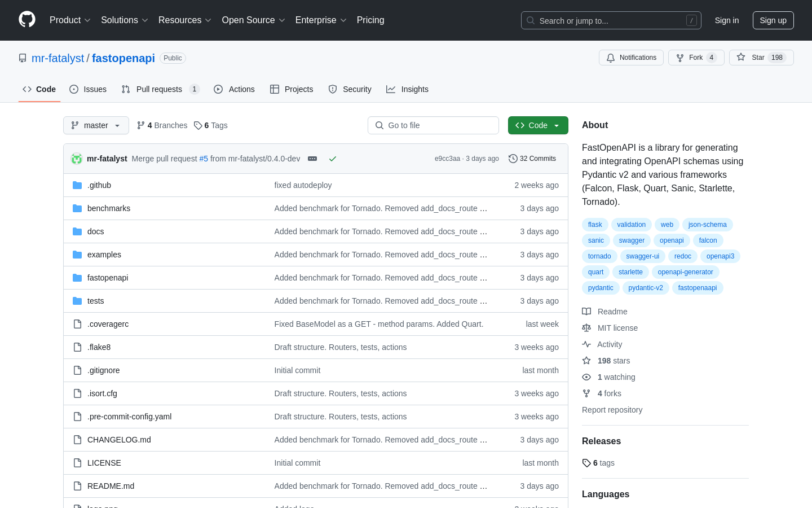The width and height of the screenshot is (812, 508).
Task: Switch to the Projects tab
Action: point(292,89)
